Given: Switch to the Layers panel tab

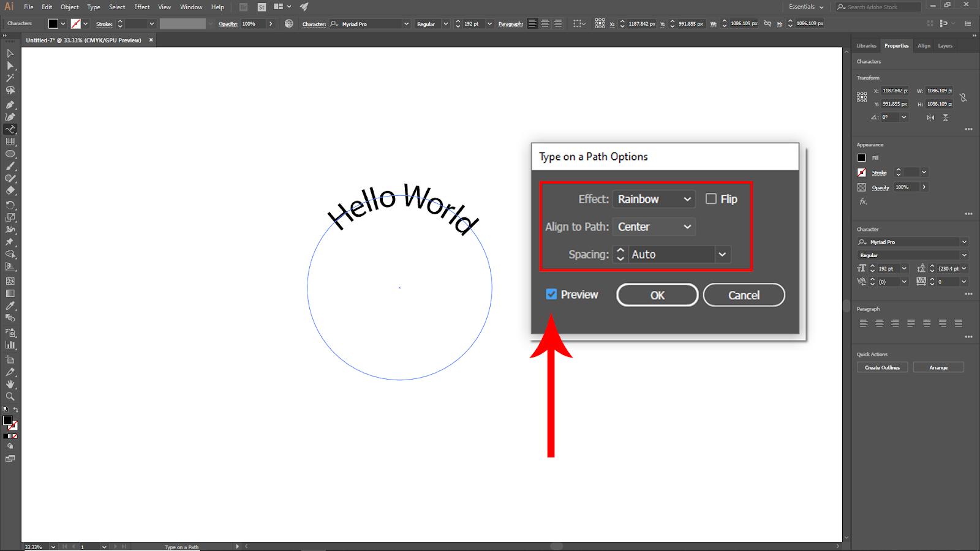Looking at the screenshot, I should [x=945, y=46].
